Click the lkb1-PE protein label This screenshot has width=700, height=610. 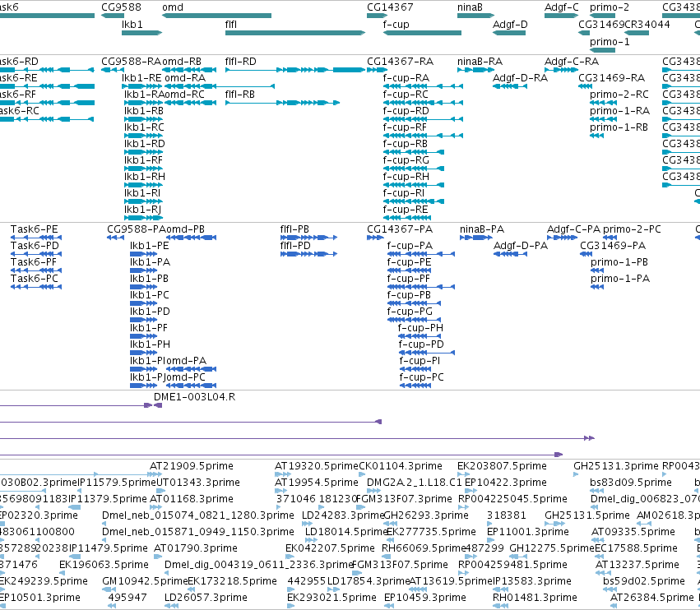pyautogui.click(x=150, y=246)
